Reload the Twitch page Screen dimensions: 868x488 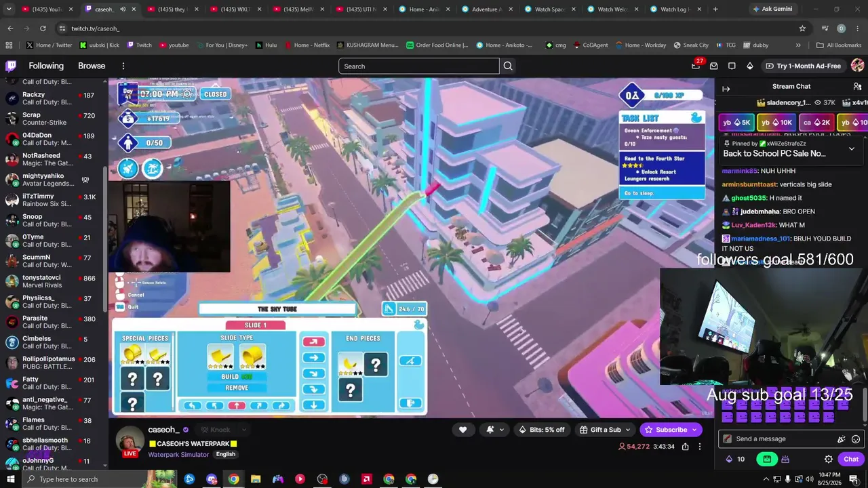coord(43,28)
